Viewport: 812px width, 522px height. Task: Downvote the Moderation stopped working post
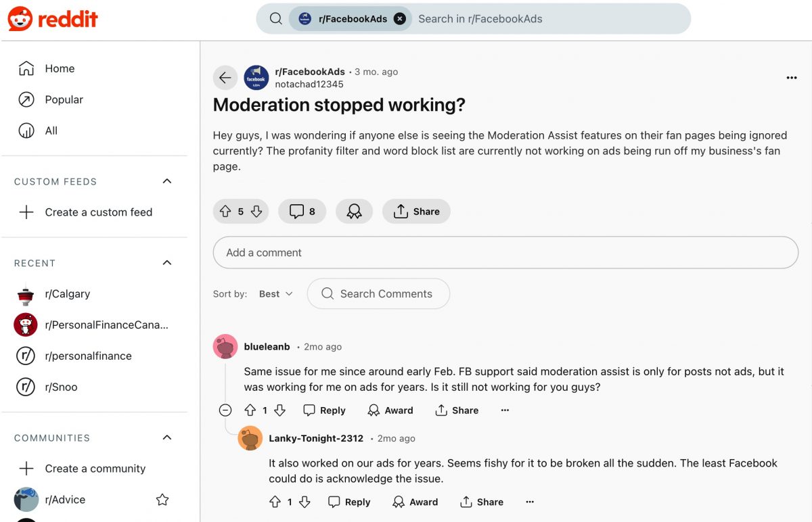click(256, 212)
